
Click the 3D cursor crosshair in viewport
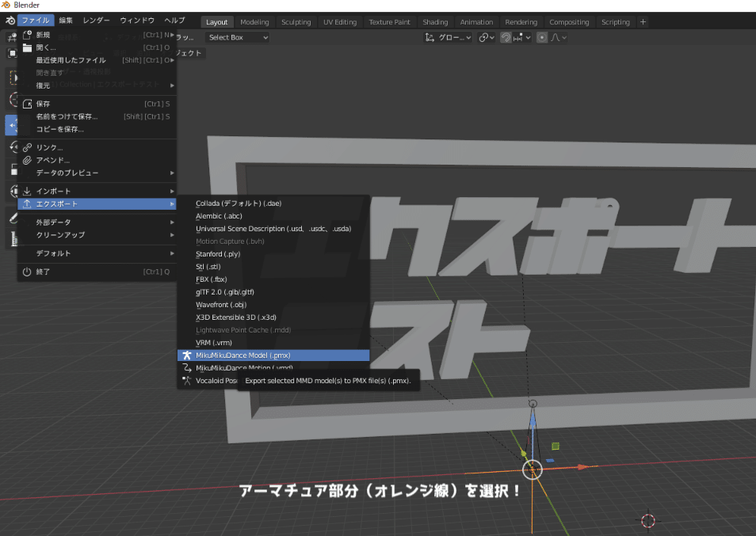click(648, 521)
